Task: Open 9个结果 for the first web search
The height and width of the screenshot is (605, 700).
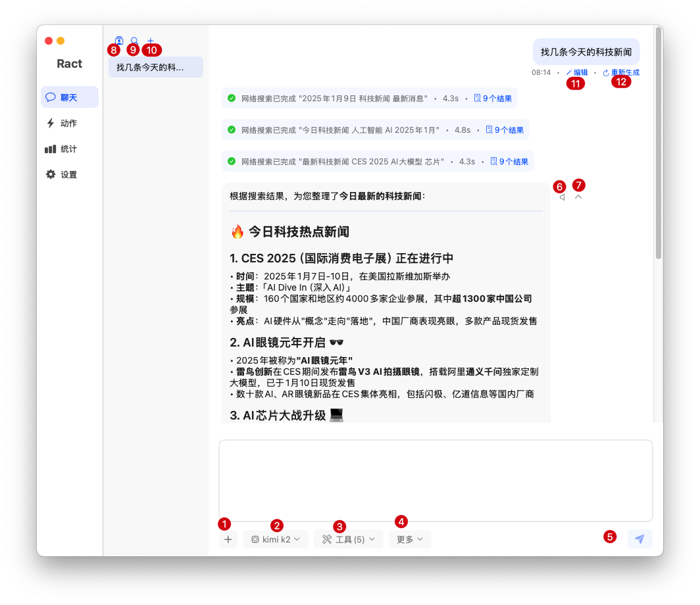Action: (493, 99)
